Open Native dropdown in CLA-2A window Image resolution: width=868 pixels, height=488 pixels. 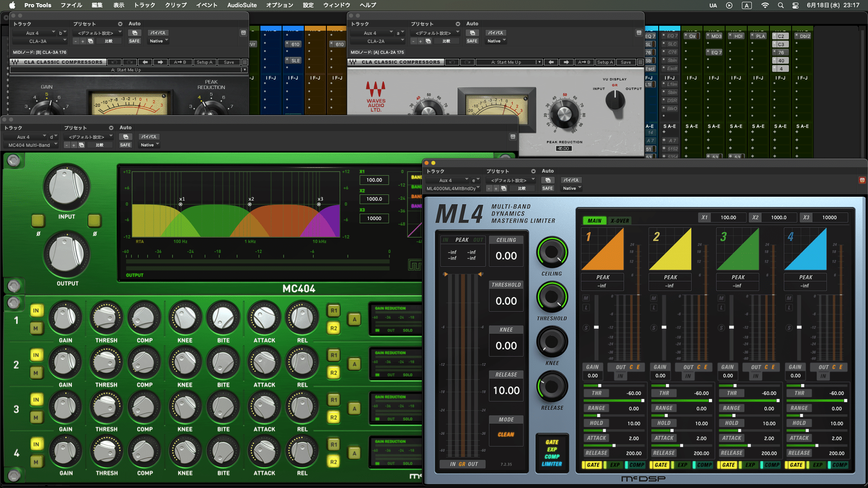[x=496, y=41]
